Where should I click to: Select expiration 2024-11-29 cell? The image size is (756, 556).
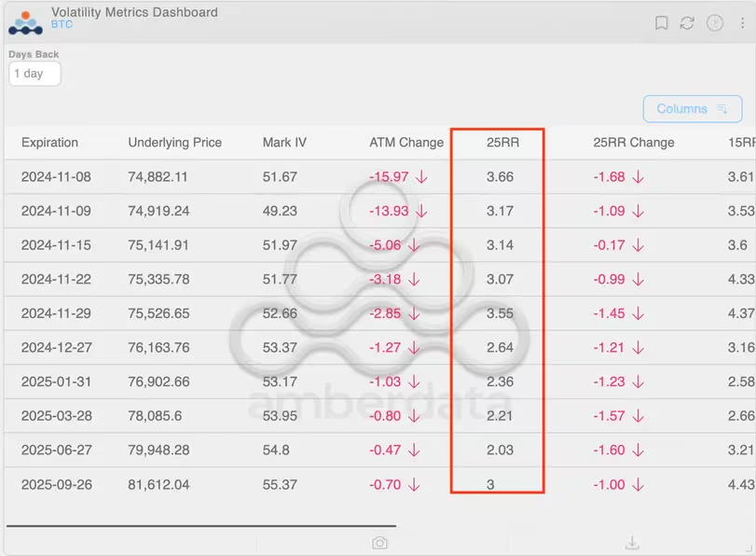tap(56, 313)
